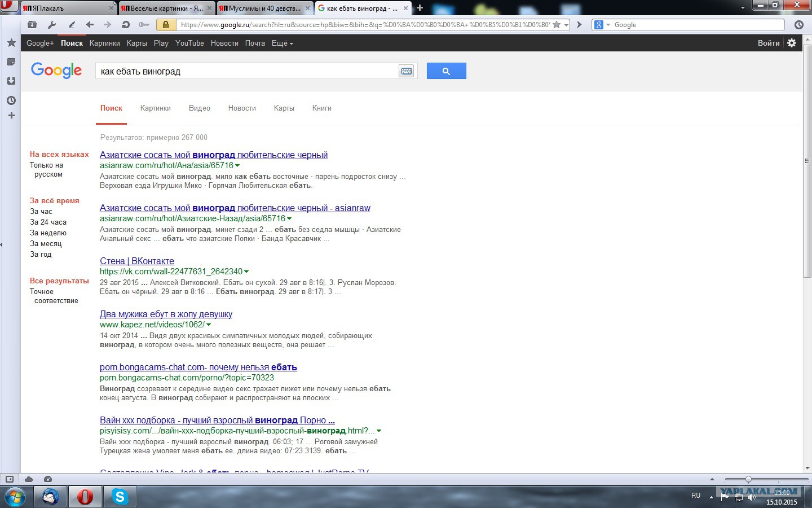
Task: Reload the page with the refresh icon
Action: coord(126,25)
